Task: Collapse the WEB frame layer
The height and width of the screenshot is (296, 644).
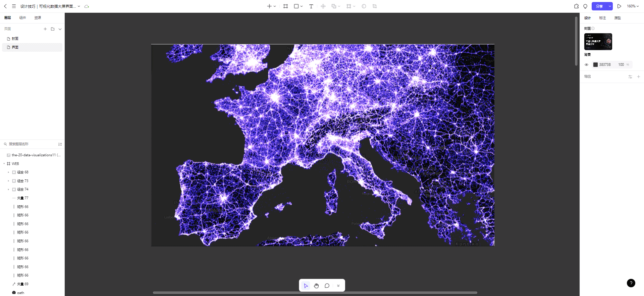Action: coord(4,164)
